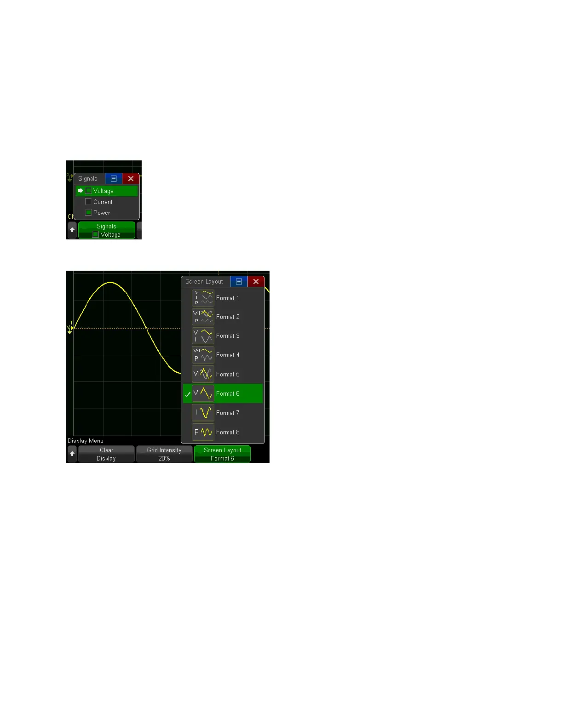This screenshot has width=563, height=728.
Task: Click the Format 6 voltage waveform icon
Action: [x=203, y=393]
